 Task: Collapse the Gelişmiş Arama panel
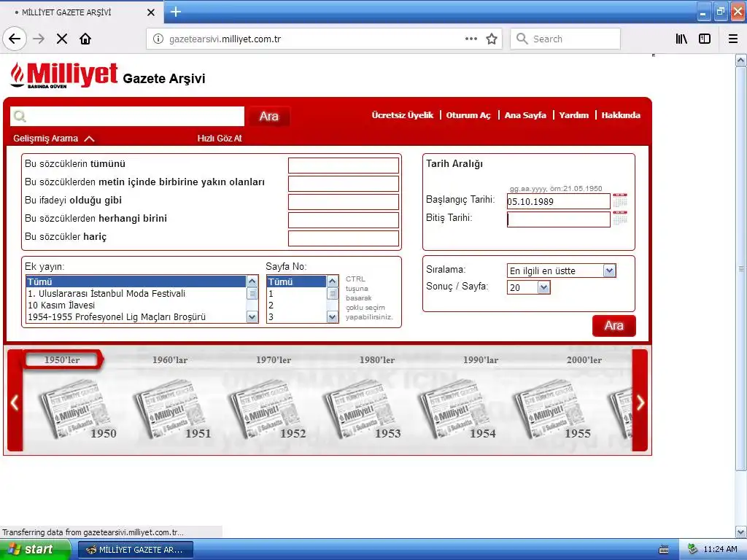pyautogui.click(x=54, y=139)
